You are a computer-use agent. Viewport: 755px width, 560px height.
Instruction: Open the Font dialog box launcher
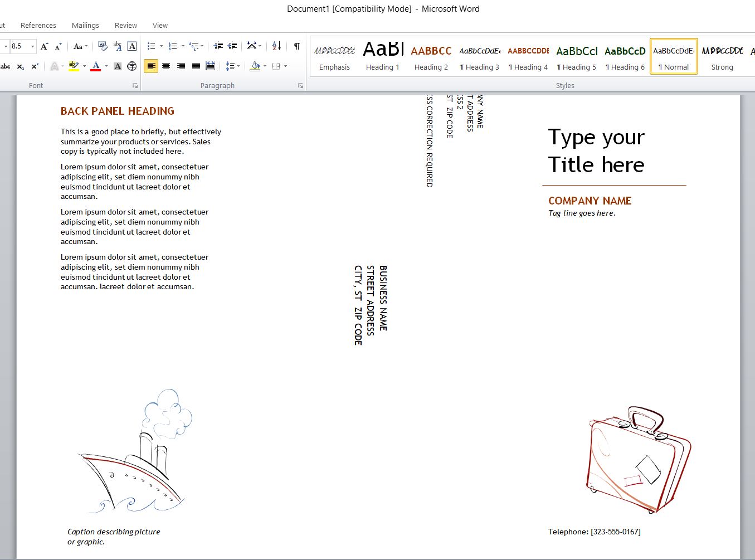(134, 85)
